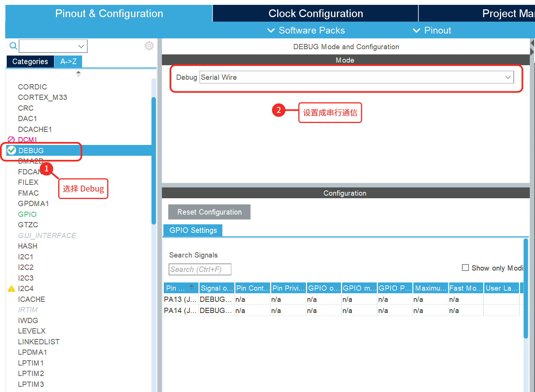Click the search magnifier icon
Image resolution: width=535 pixels, height=392 pixels.
click(x=13, y=46)
